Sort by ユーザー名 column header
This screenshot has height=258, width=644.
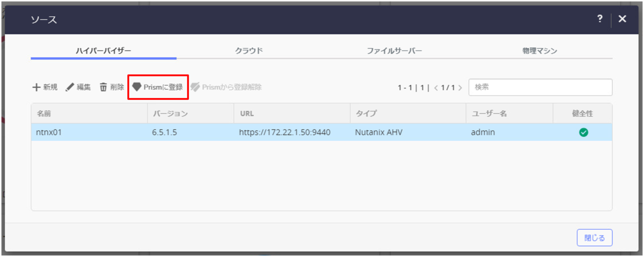pos(509,114)
